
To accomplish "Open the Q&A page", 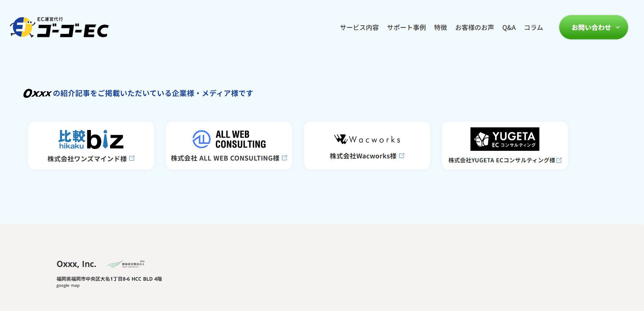I will pos(509,27).
